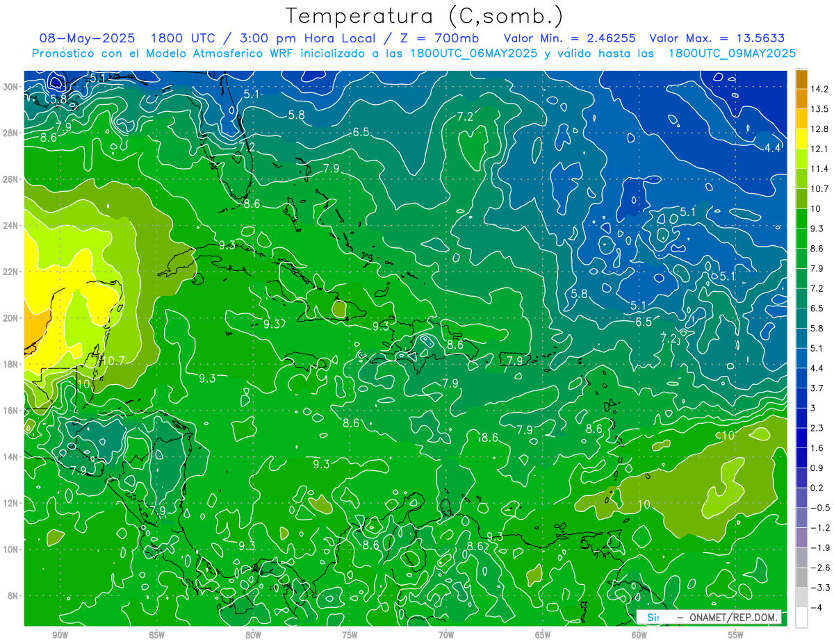Pick yellow swatch between 12.1 and 12.8
The height and width of the screenshot is (644, 834).
(801, 139)
